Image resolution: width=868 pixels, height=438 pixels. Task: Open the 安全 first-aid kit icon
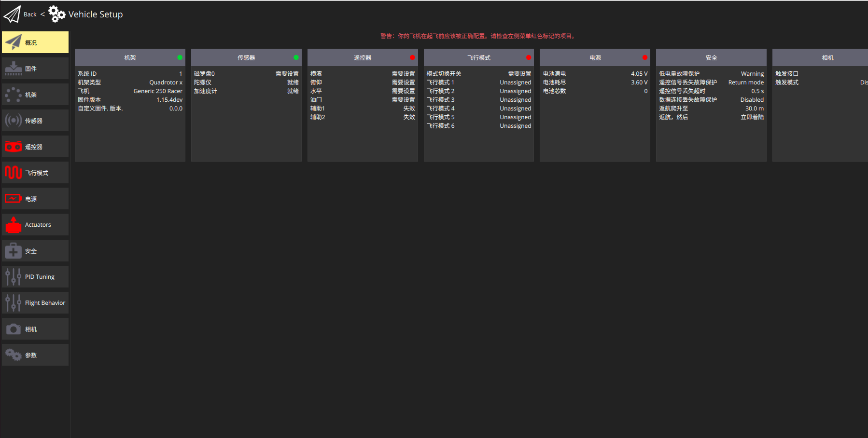pyautogui.click(x=14, y=251)
